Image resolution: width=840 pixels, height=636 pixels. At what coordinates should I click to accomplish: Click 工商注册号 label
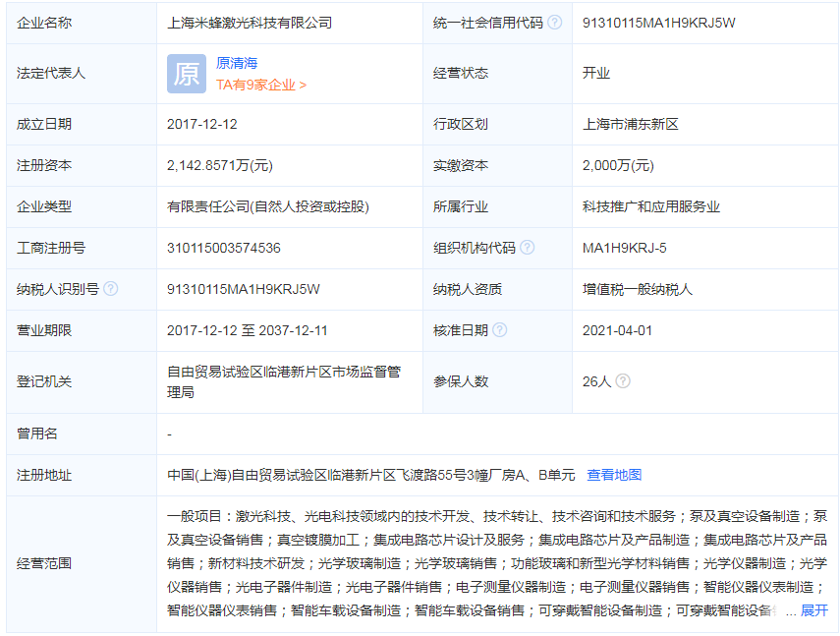(x=51, y=248)
